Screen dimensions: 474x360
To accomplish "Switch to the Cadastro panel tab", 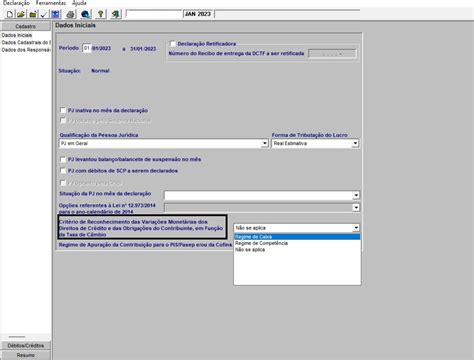I will (x=26, y=26).
